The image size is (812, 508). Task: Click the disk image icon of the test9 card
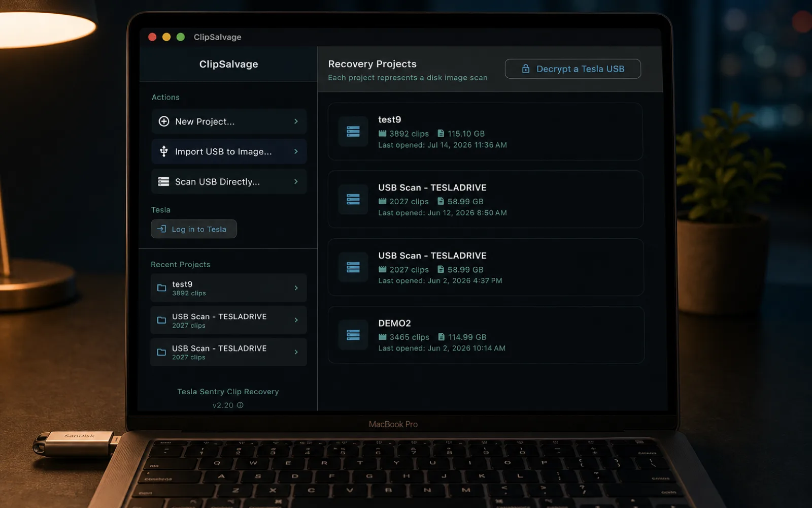click(x=353, y=132)
